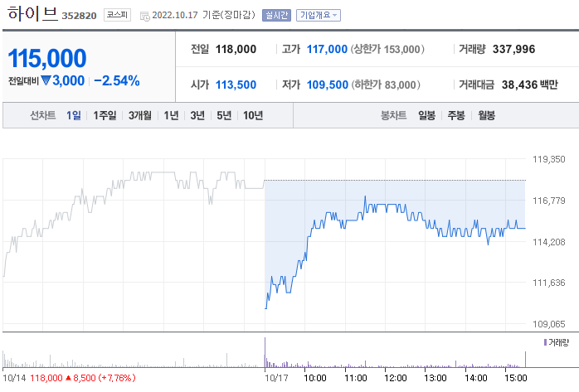
Task: Click the 15:00 time axis marker
Action: click(x=516, y=378)
